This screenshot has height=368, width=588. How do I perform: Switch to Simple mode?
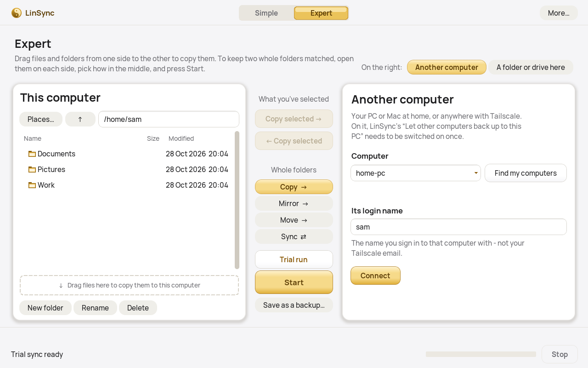[266, 13]
